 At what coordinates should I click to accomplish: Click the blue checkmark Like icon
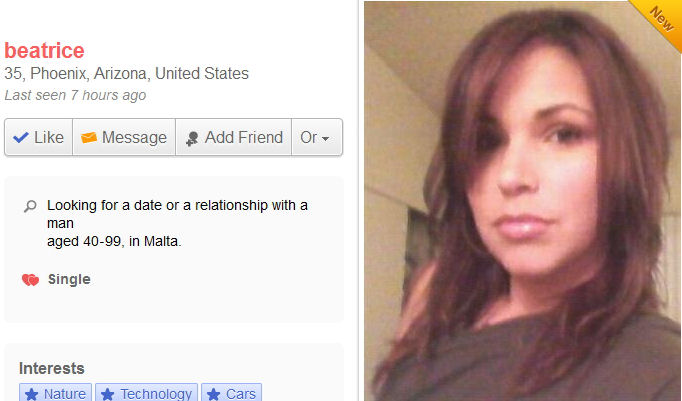(21, 137)
